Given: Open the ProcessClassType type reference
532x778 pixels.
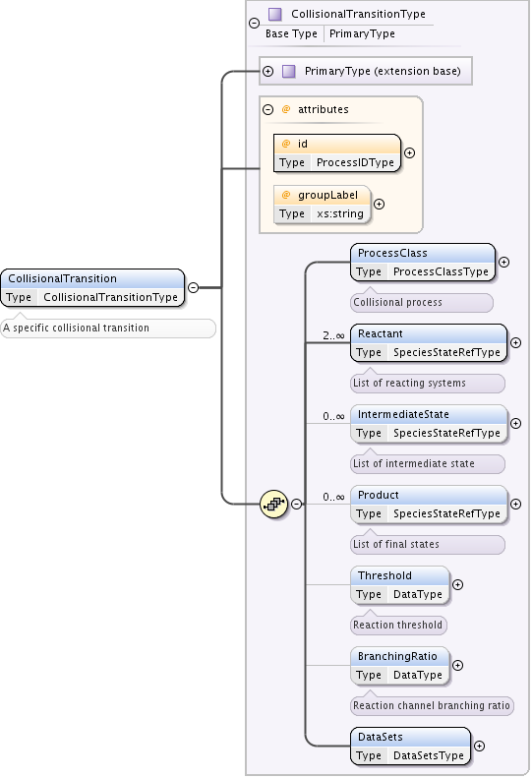Looking at the screenshot, I should [x=441, y=271].
